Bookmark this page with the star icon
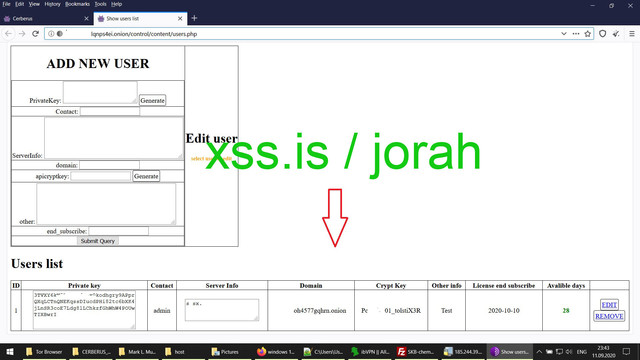This screenshot has height=360, width=640. [x=587, y=34]
